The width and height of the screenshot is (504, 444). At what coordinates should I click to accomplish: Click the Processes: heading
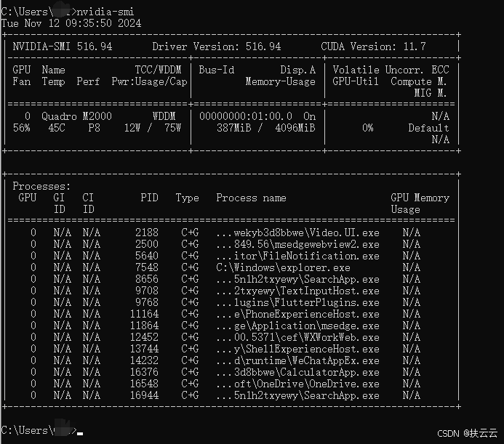tap(41, 186)
